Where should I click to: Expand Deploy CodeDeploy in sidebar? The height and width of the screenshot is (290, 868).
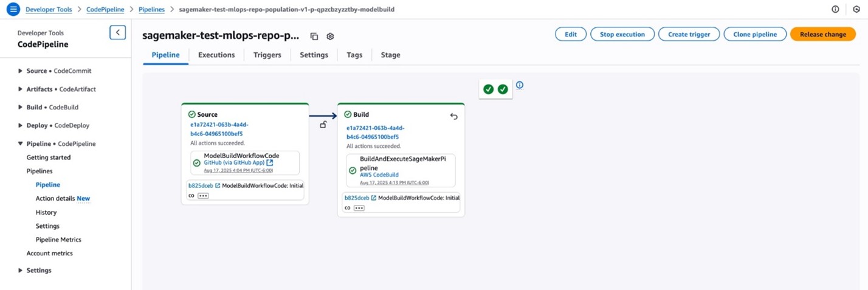point(21,126)
